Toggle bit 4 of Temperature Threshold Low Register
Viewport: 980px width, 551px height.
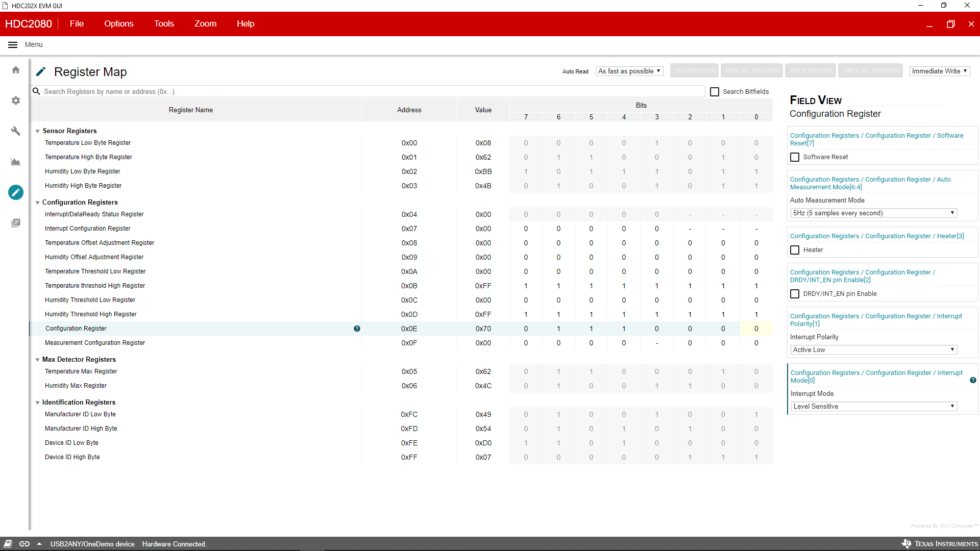pyautogui.click(x=624, y=271)
